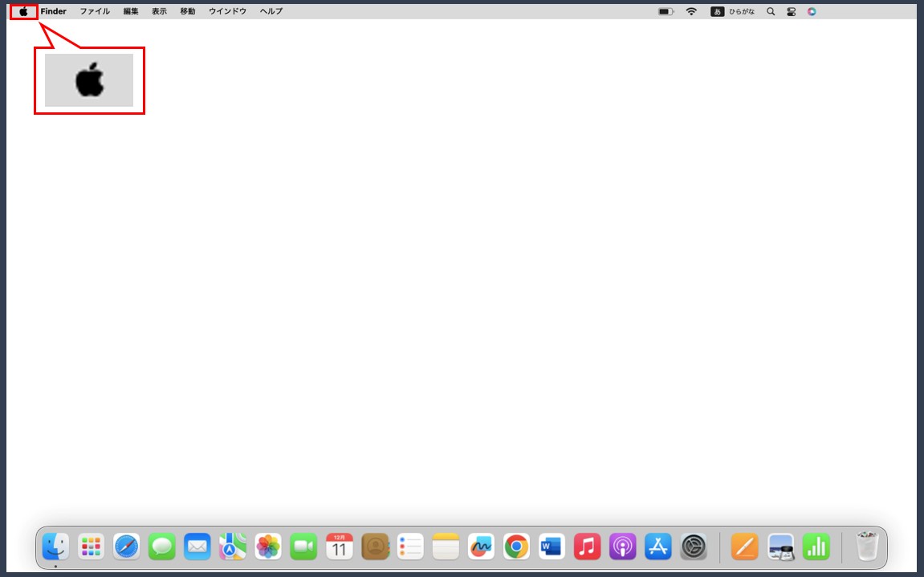Open System Settings from the Dock
The height and width of the screenshot is (577, 924).
(693, 547)
